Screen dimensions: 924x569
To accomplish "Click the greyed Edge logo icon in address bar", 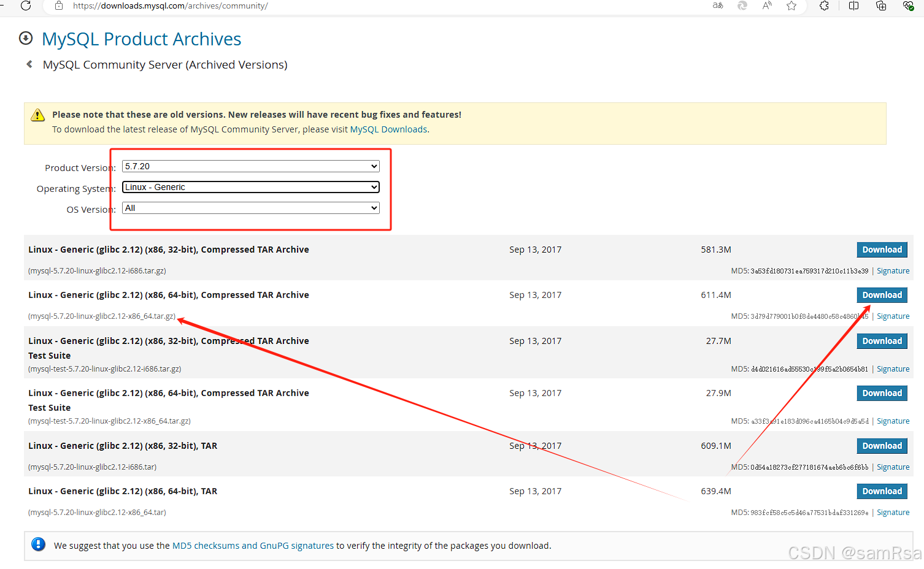I will [x=742, y=6].
